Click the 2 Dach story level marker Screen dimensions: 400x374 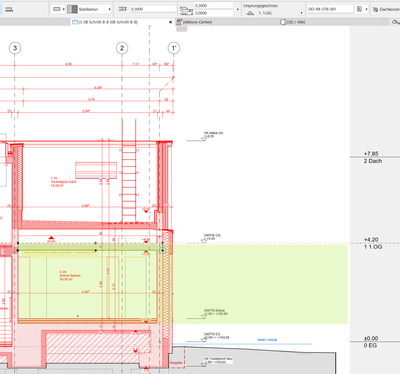pyautogui.click(x=373, y=157)
